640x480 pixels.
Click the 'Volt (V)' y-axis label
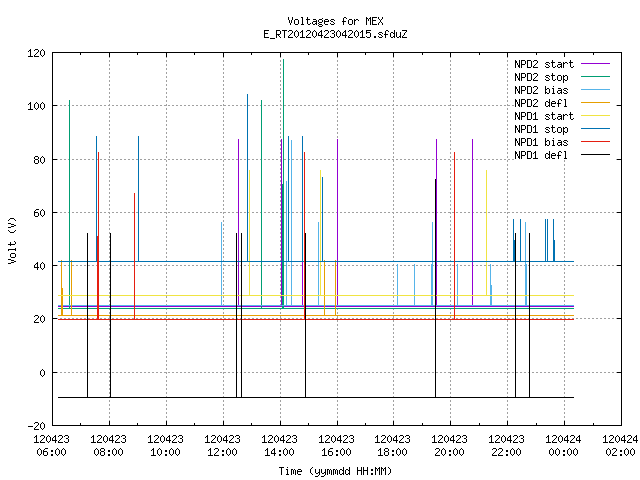coord(12,240)
